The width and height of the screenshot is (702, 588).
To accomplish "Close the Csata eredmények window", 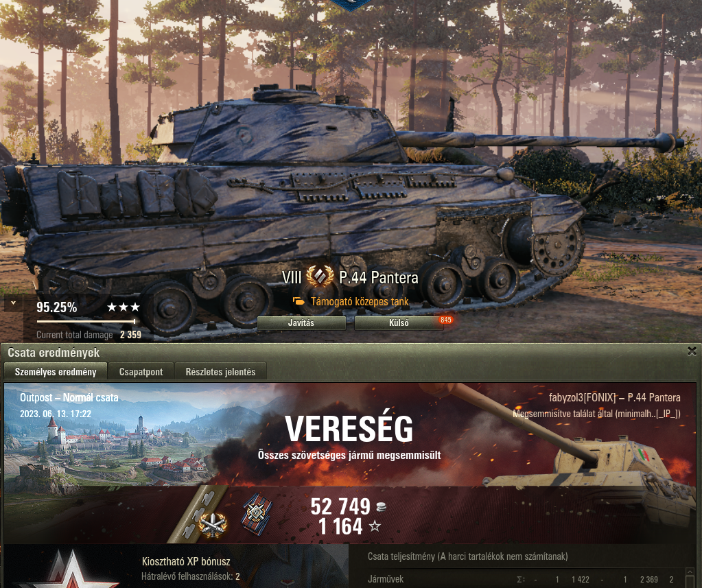I will tap(692, 352).
